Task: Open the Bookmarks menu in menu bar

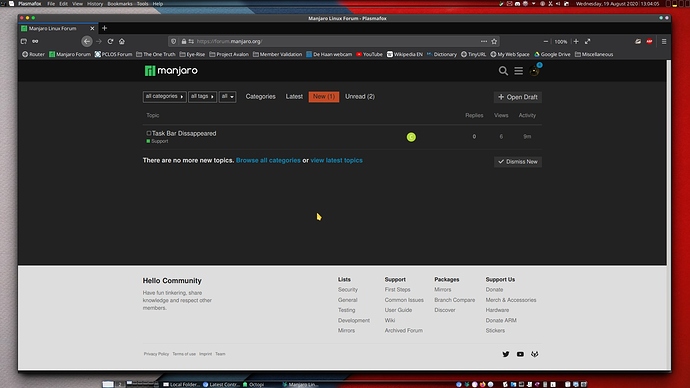Action: [x=120, y=4]
